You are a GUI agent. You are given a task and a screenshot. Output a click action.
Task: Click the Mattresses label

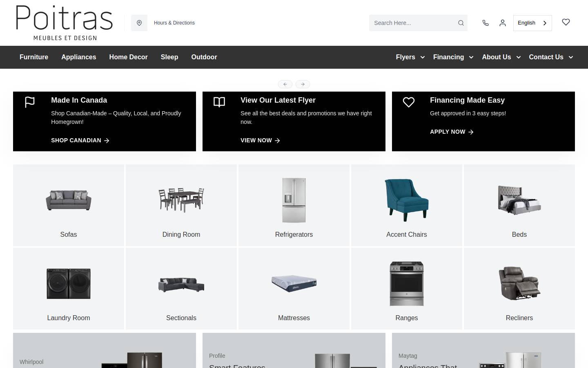(294, 318)
